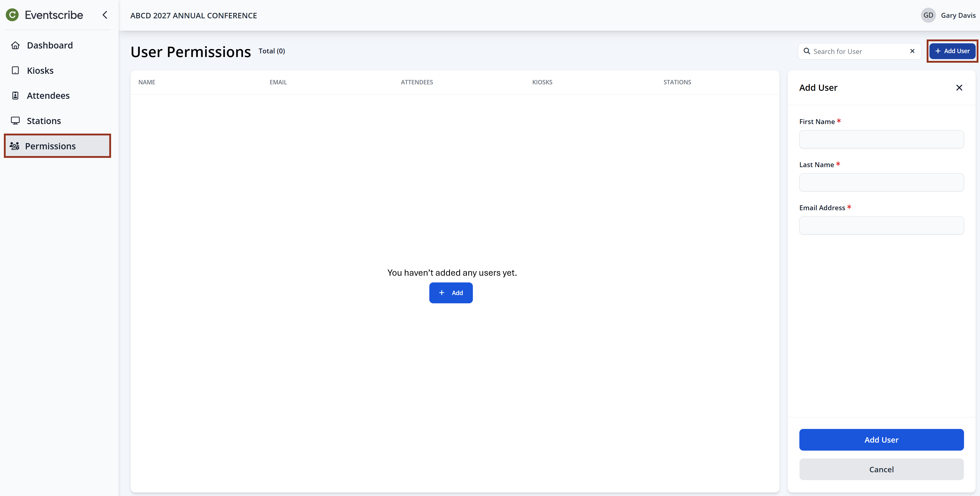
Task: Go to Kiosks section
Action: (40, 70)
